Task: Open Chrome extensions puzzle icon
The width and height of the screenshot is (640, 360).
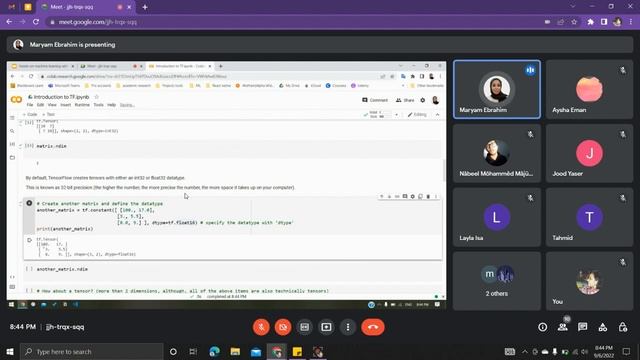Action: 590,22
